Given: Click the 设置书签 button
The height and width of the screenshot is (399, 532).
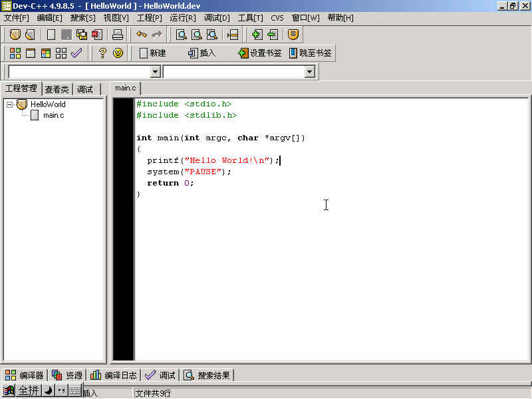Looking at the screenshot, I should tap(259, 53).
